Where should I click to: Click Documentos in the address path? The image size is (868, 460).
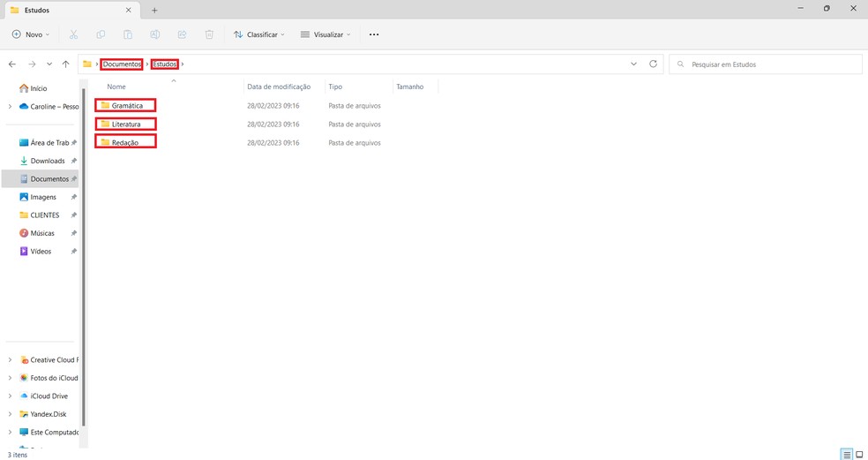point(122,64)
